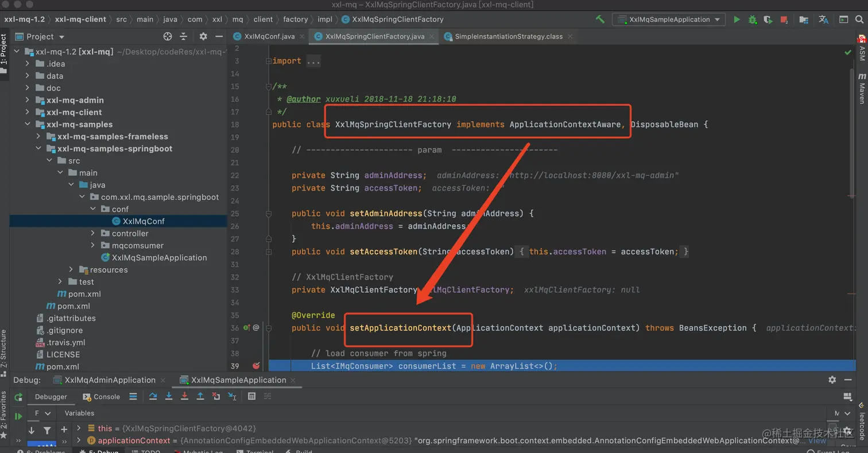Open Evaluate Expression calculator icon
The height and width of the screenshot is (453, 868).
tap(251, 396)
